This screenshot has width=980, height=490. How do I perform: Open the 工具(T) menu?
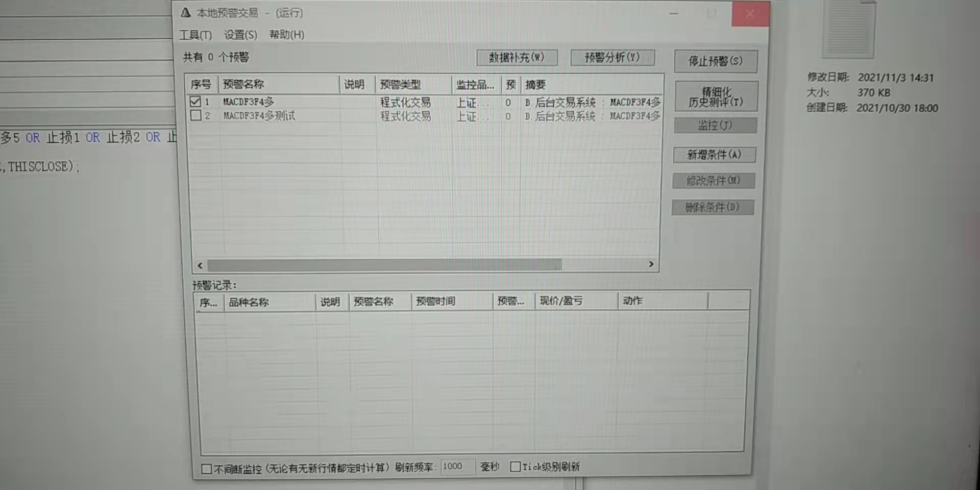coord(195,35)
